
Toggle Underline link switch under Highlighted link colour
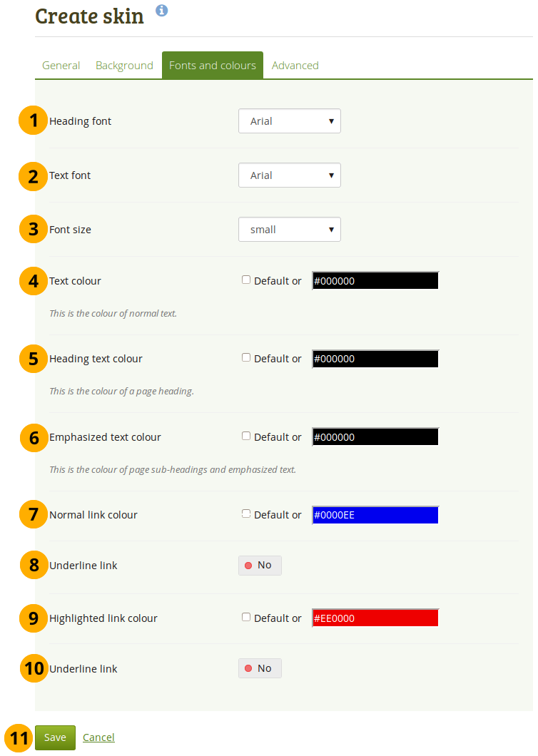(x=260, y=668)
